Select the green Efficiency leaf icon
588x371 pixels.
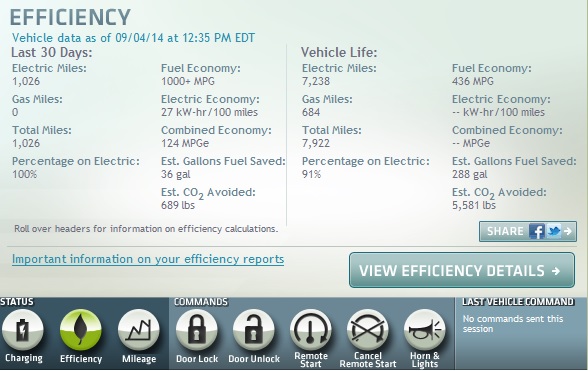[81, 330]
